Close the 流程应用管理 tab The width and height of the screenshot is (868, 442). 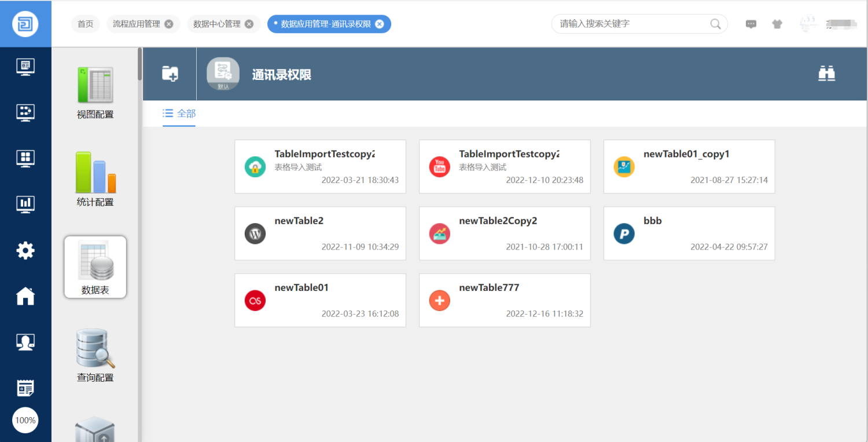168,24
